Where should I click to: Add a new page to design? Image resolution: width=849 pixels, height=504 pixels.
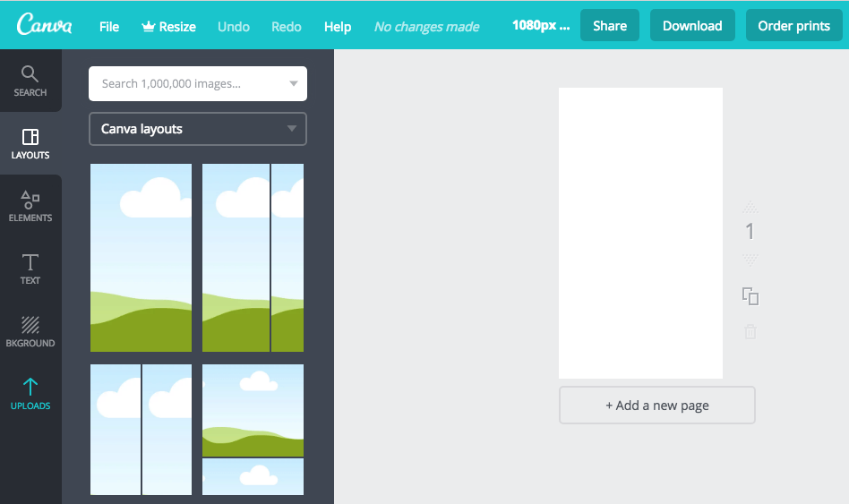657,406
